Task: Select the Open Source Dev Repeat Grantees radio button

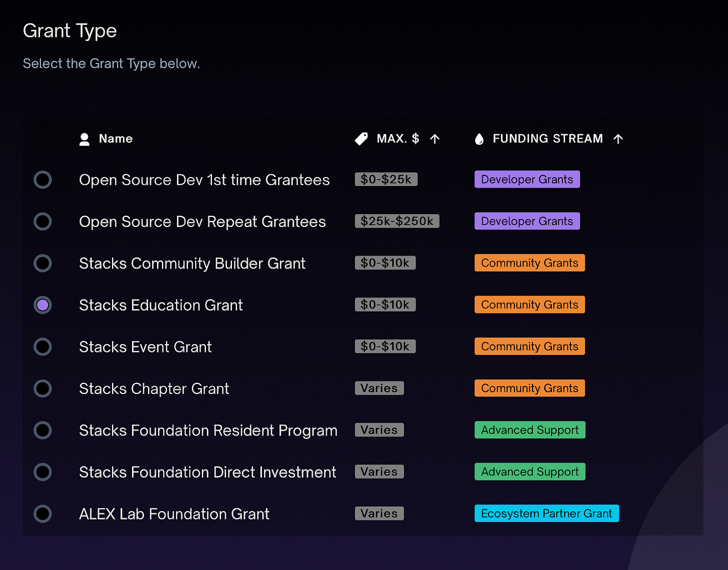Action: tap(42, 221)
